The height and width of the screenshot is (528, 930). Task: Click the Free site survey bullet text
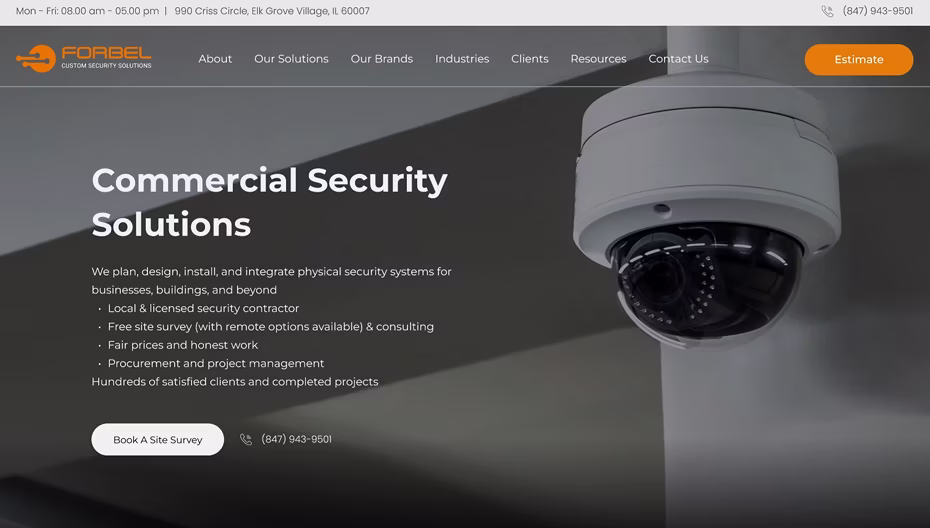(270, 327)
